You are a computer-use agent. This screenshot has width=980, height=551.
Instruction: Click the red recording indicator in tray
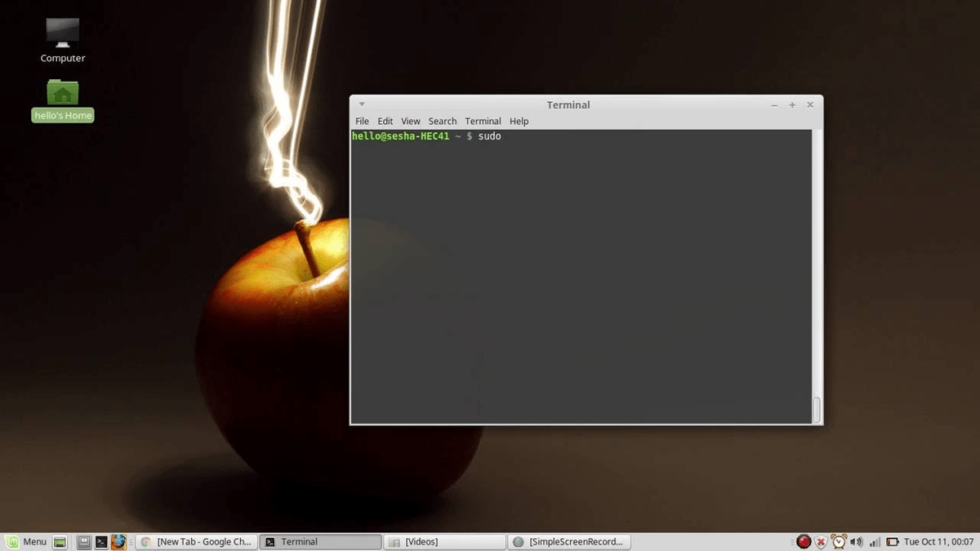pyautogui.click(x=804, y=542)
